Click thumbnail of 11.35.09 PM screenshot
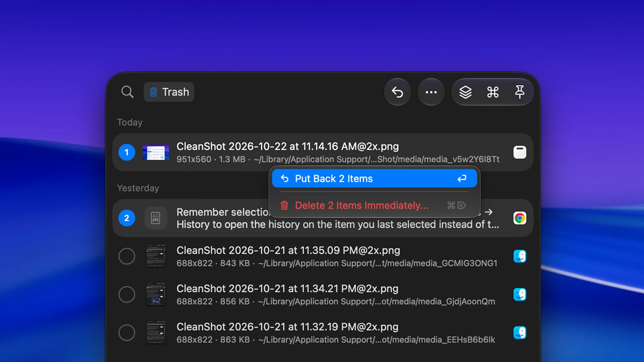The width and height of the screenshot is (644, 362). pos(156,256)
